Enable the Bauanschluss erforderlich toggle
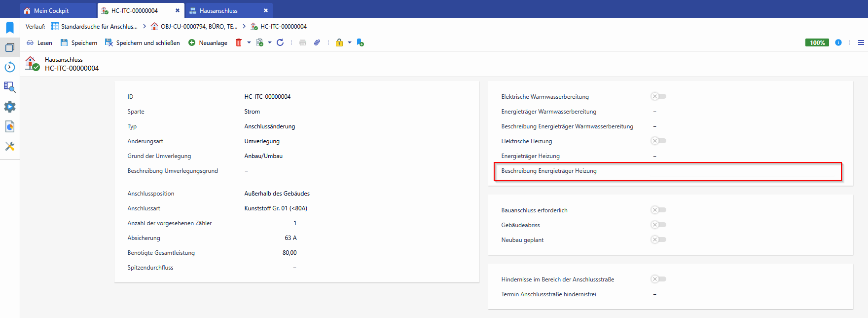Screen dimensions: 868x318 pyautogui.click(x=658, y=210)
